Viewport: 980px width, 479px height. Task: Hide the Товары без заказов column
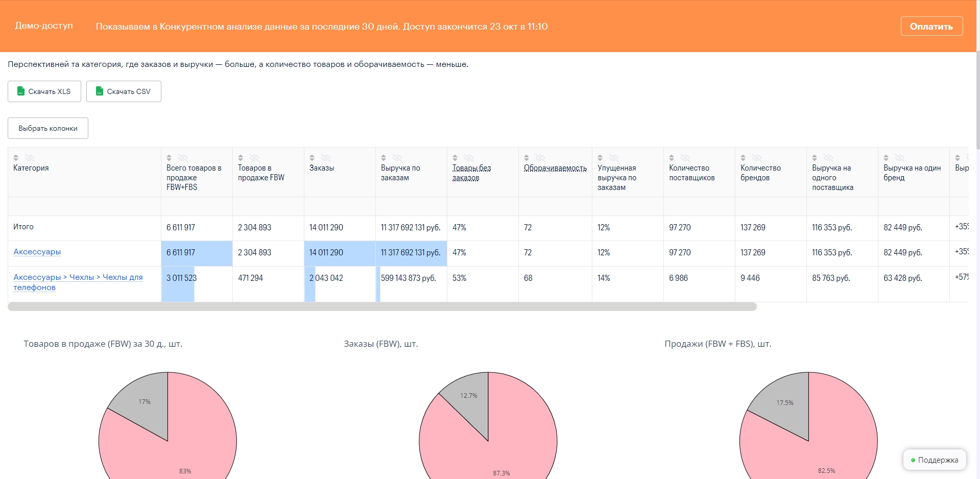click(469, 158)
